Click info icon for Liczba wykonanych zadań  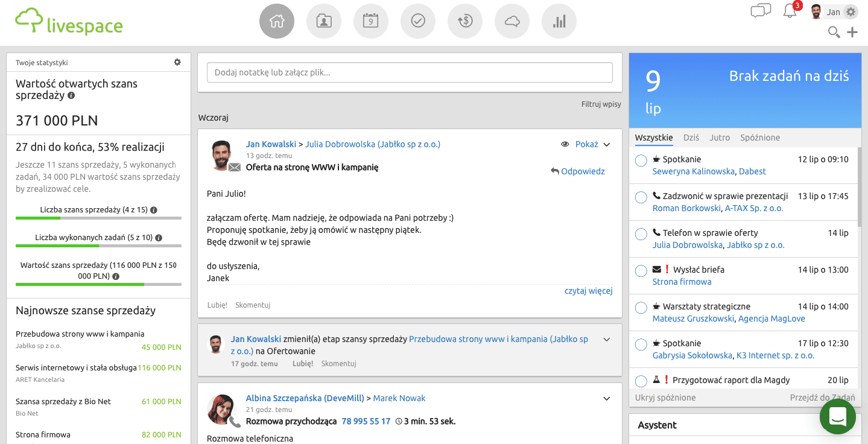click(159, 238)
